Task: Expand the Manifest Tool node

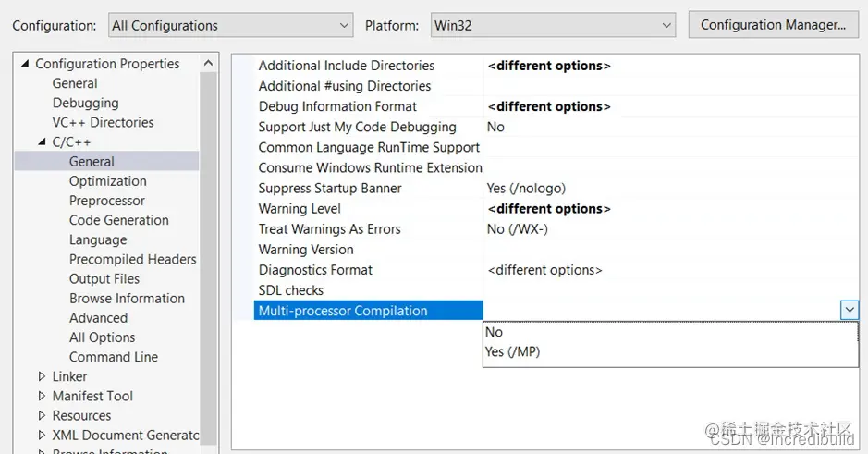Action: 42,396
